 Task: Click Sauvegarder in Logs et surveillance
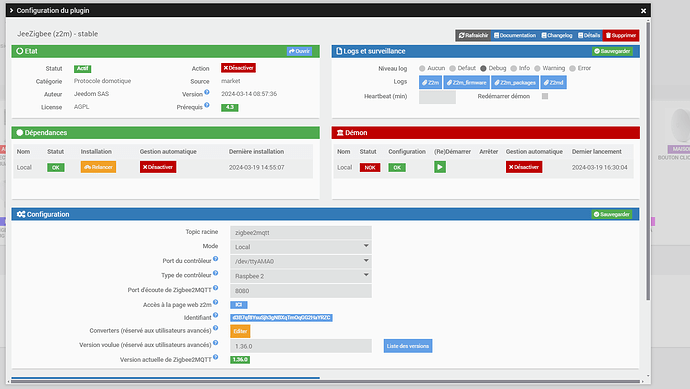point(612,51)
